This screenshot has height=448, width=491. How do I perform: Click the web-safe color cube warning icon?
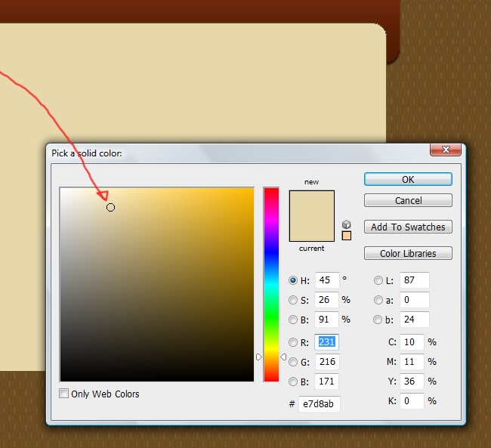tap(346, 224)
